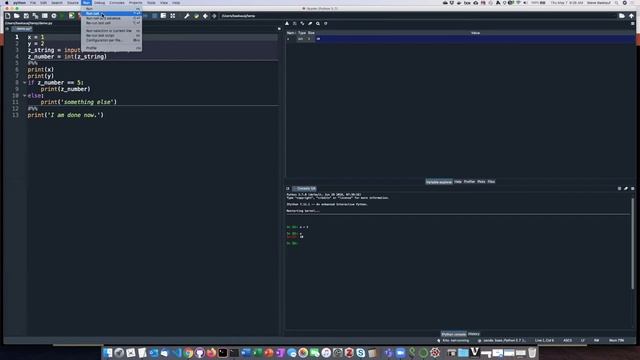Screen dimensions: 640x360
Task: Click Browse working directory folder icon
Action: pyautogui.click(x=622, y=16)
